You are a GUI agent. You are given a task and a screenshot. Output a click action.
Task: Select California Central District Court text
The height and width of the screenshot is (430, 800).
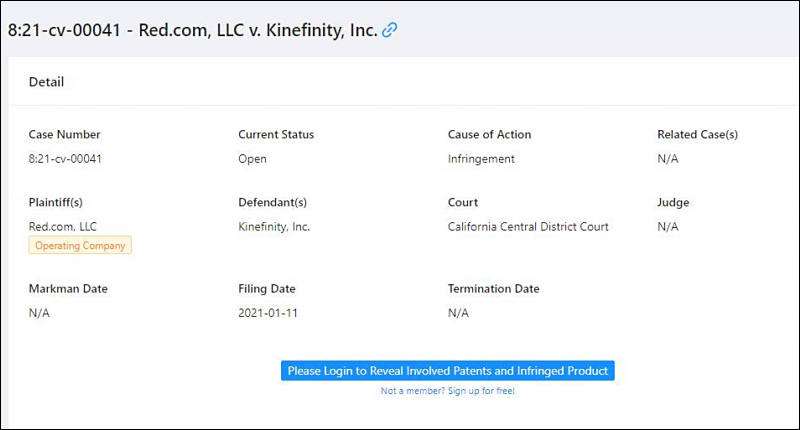tap(528, 226)
